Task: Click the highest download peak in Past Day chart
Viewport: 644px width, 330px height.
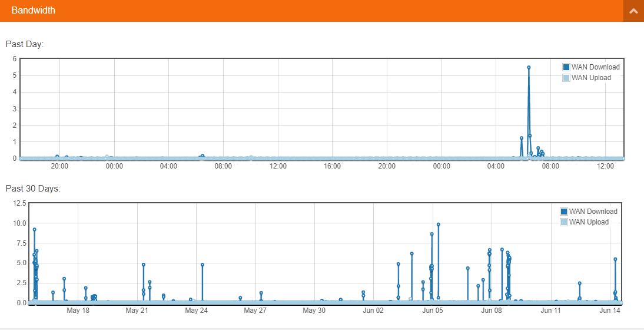Action: tap(529, 67)
